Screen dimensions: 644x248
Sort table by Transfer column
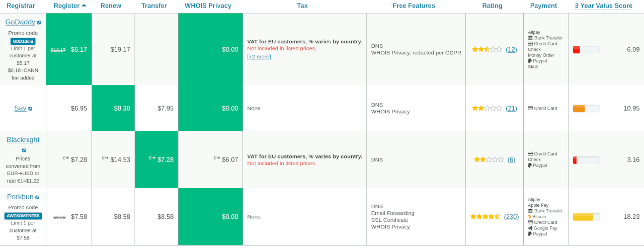(x=154, y=6)
